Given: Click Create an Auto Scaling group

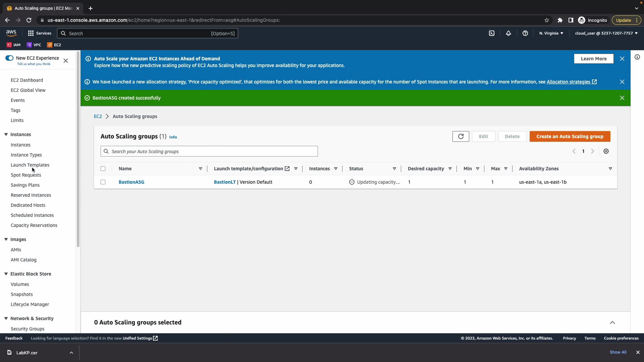Looking at the screenshot, I should click(x=570, y=136).
